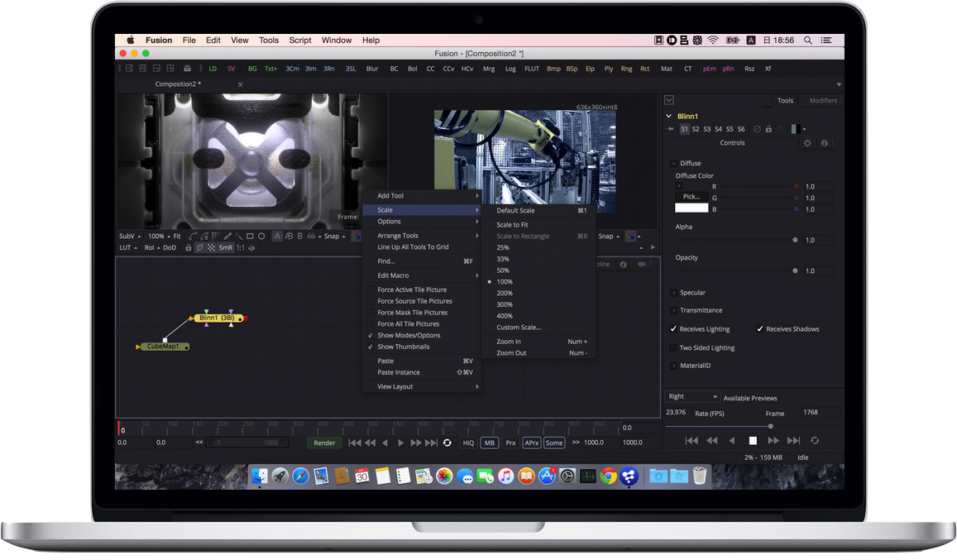Toggle Receives Lighting checkbox
This screenshot has height=560, width=957.
[x=674, y=329]
